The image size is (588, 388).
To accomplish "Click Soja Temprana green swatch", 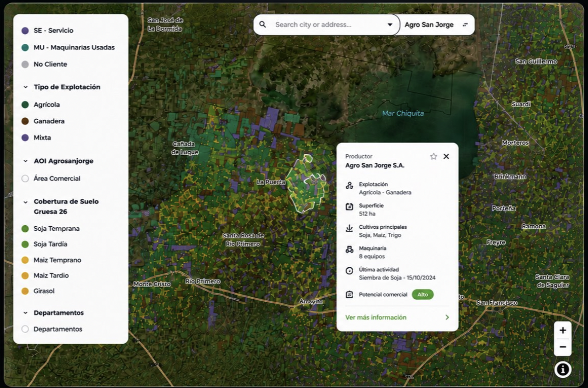I will coord(25,229).
